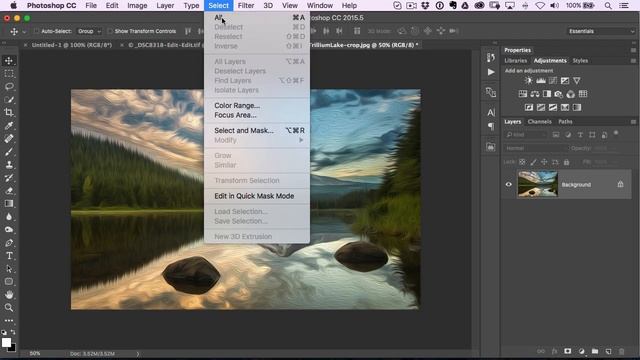Switch to the Libraries tab
The width and height of the screenshot is (640, 360).
point(516,60)
